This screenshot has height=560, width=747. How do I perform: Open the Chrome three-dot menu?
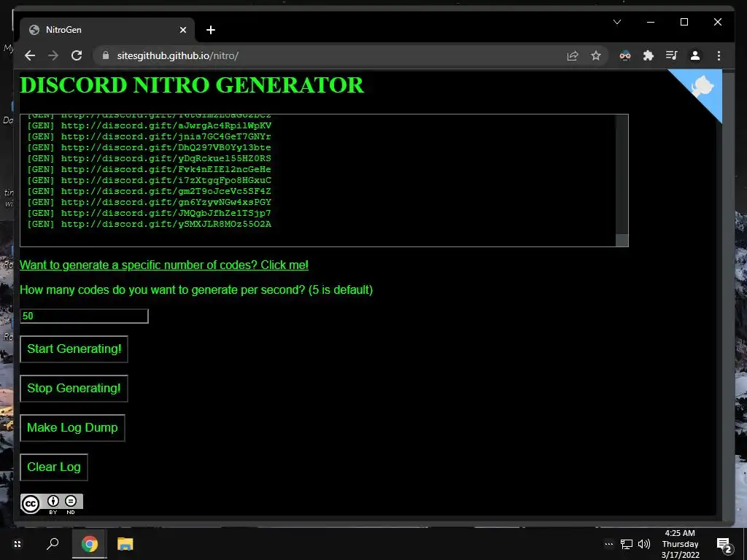coord(719,55)
